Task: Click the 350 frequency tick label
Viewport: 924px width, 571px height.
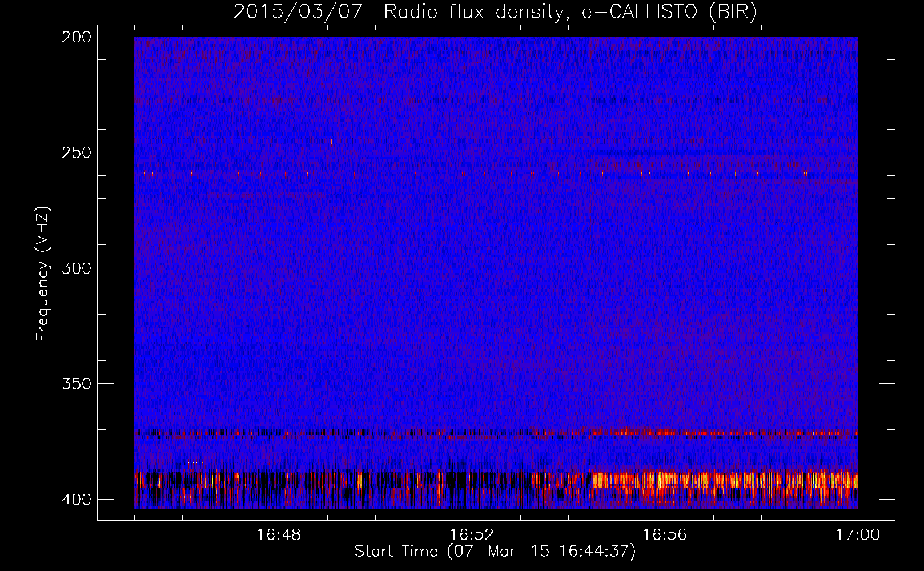Action: (x=76, y=383)
